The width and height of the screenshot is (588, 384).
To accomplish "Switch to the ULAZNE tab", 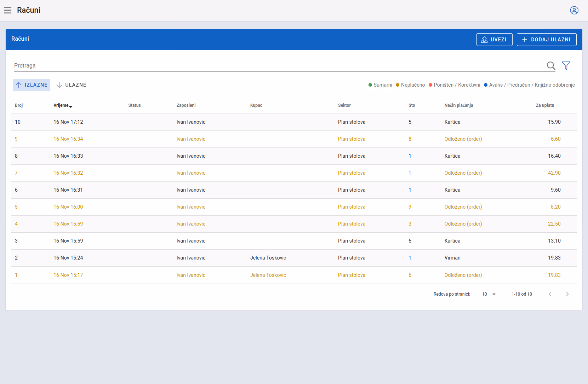I will [71, 85].
